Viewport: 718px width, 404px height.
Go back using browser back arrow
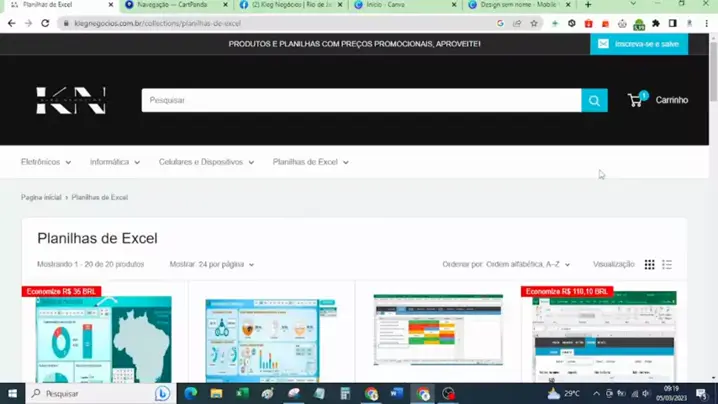(x=10, y=22)
